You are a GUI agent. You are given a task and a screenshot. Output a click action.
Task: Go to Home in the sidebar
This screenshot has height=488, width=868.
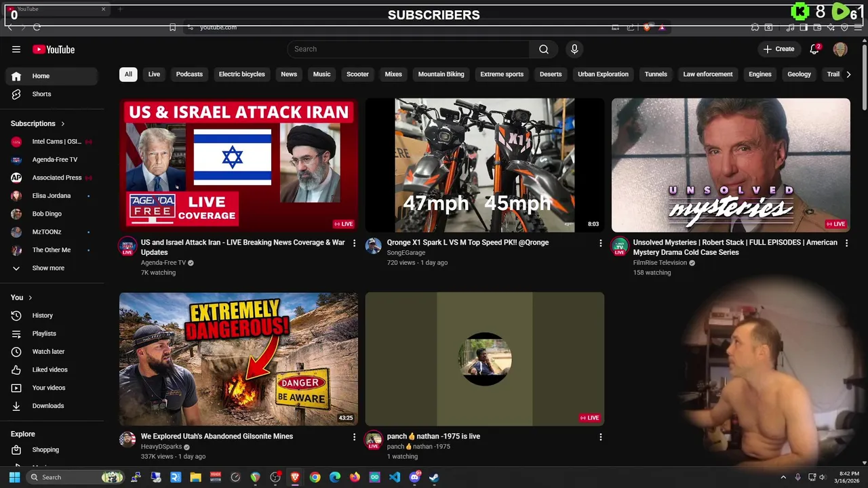[53, 76]
